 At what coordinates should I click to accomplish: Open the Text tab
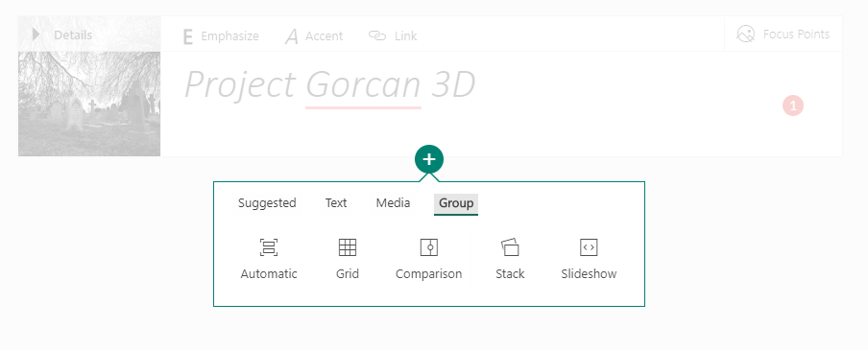coord(335,203)
